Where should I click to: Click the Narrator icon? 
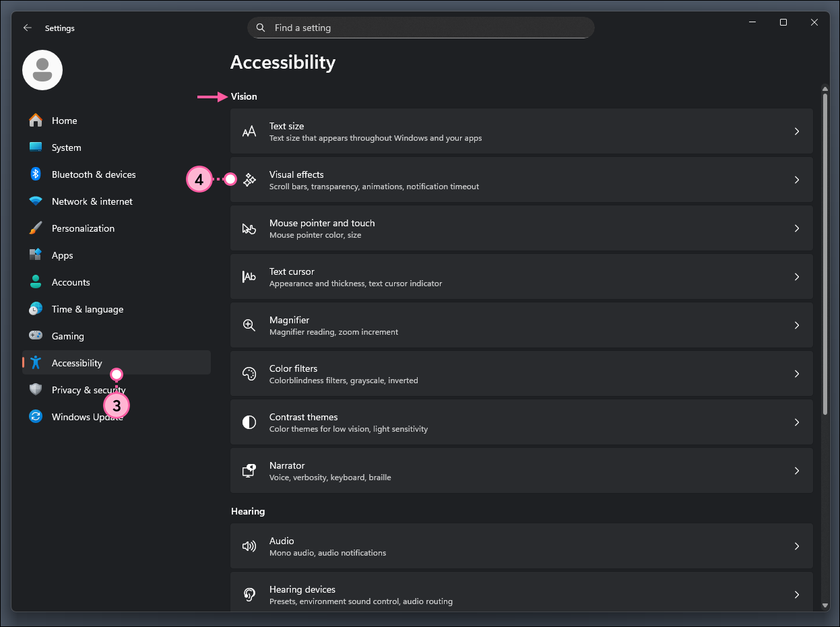click(249, 470)
